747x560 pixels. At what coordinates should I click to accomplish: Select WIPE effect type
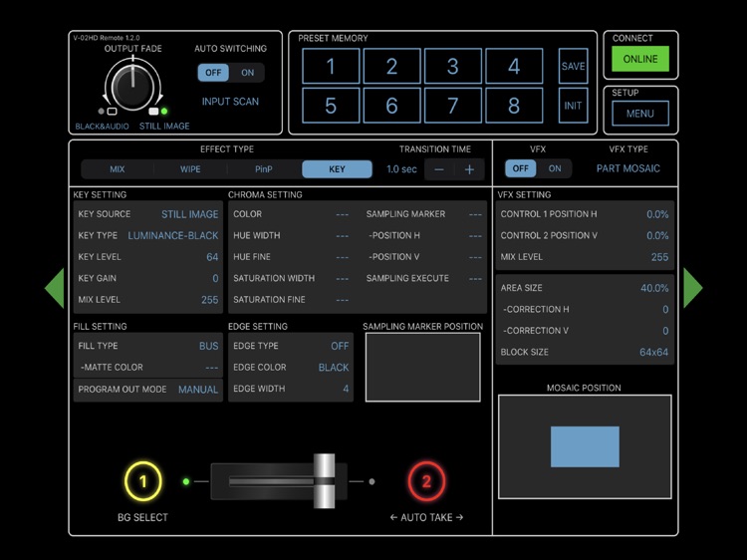click(x=190, y=169)
